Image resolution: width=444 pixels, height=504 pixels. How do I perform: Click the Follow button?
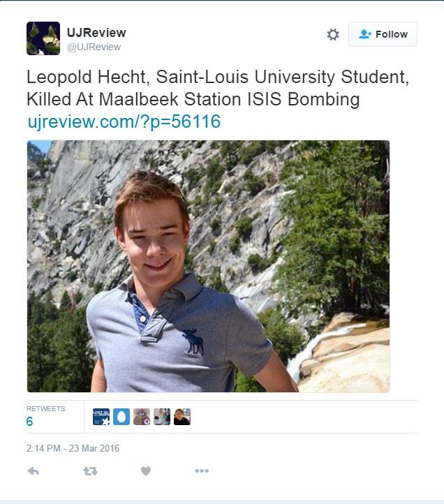click(x=383, y=34)
